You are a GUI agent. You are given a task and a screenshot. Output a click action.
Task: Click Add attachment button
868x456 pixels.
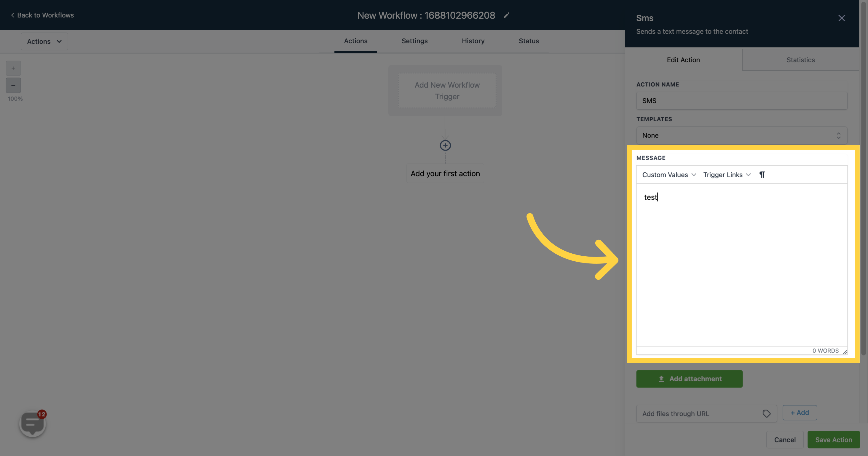click(689, 379)
